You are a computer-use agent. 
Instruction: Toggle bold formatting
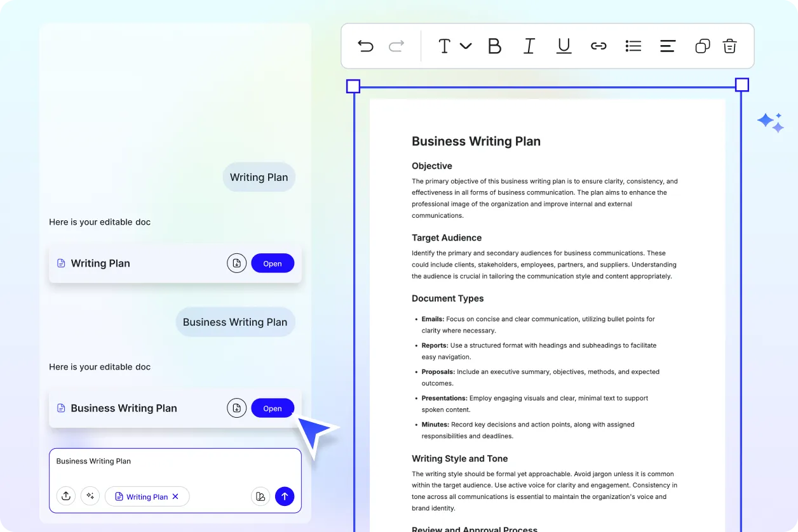(x=495, y=46)
